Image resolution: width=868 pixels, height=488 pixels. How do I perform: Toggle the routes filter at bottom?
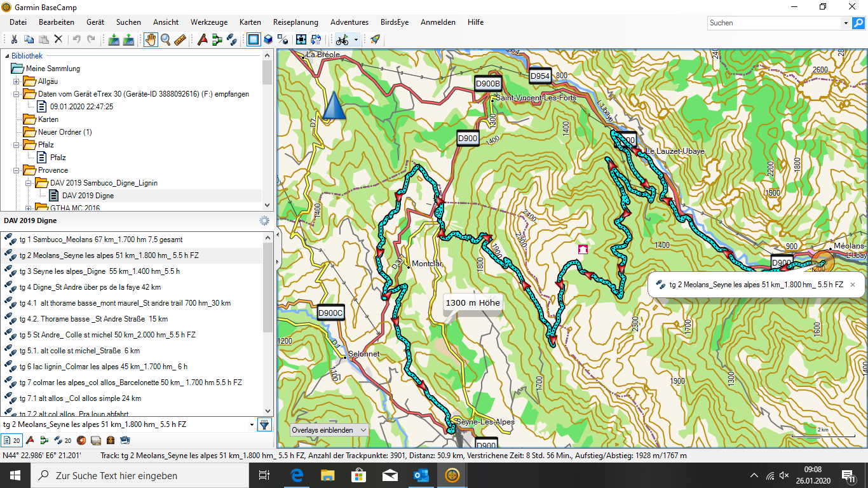pyautogui.click(x=44, y=440)
